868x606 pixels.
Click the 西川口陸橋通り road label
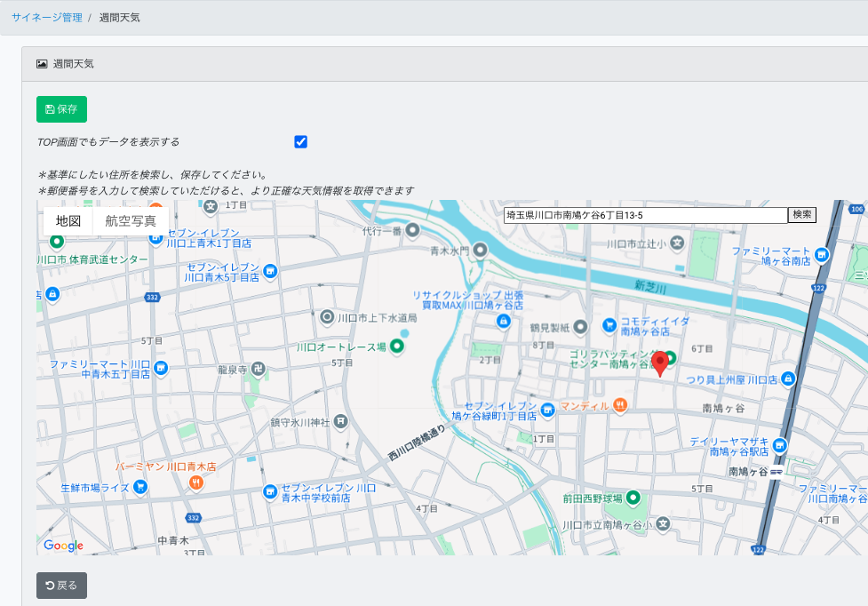[x=417, y=443]
